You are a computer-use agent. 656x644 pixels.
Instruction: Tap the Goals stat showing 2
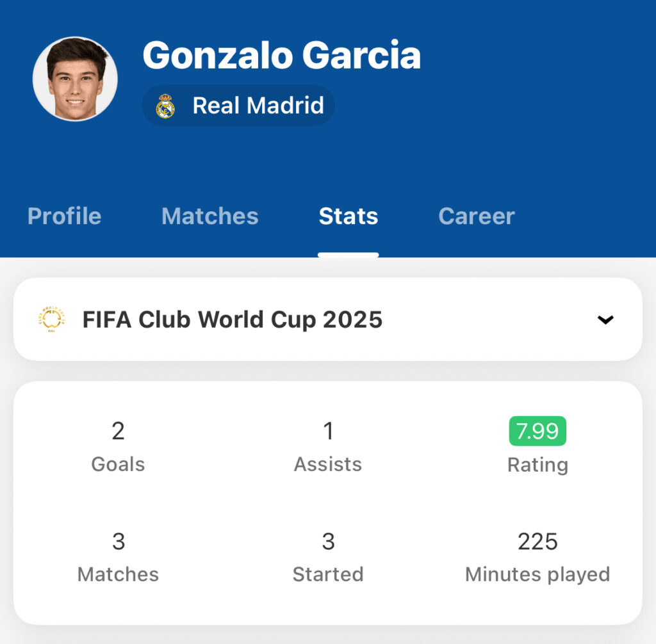[x=118, y=447]
